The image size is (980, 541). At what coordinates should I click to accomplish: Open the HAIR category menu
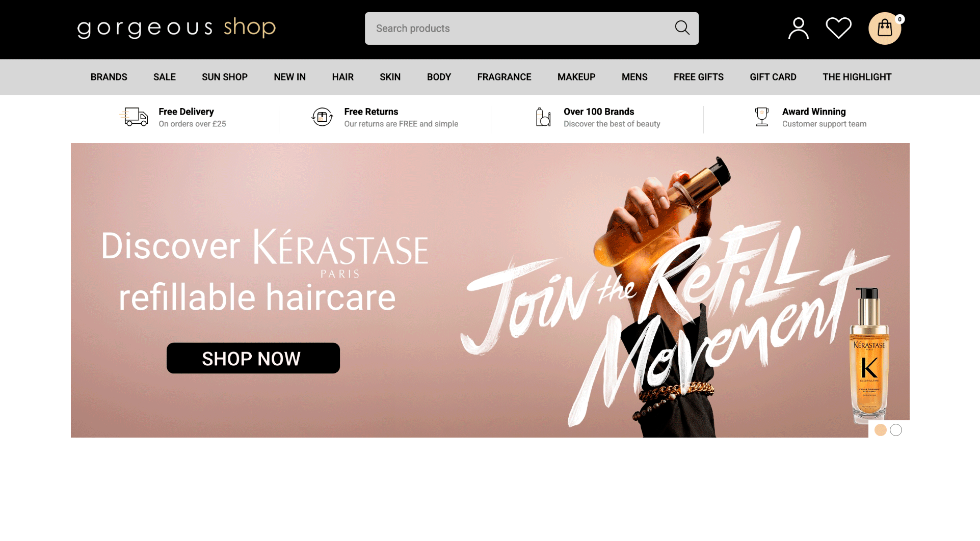342,77
